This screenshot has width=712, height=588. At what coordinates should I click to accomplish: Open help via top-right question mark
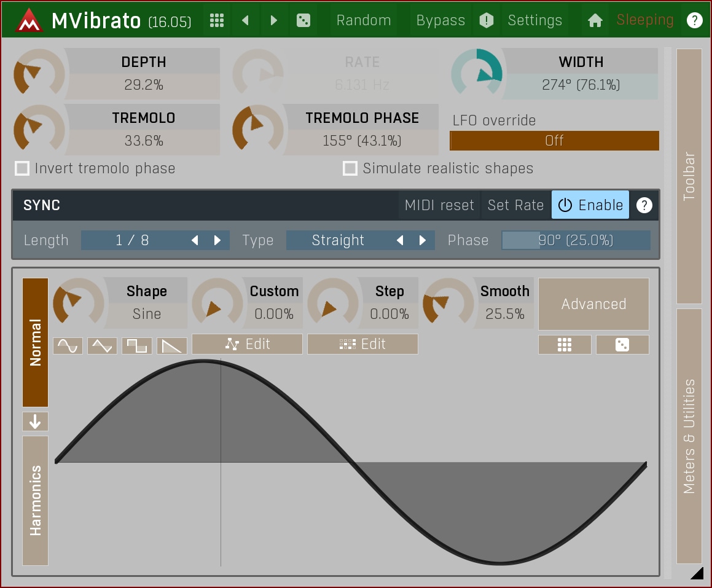pyautogui.click(x=694, y=20)
